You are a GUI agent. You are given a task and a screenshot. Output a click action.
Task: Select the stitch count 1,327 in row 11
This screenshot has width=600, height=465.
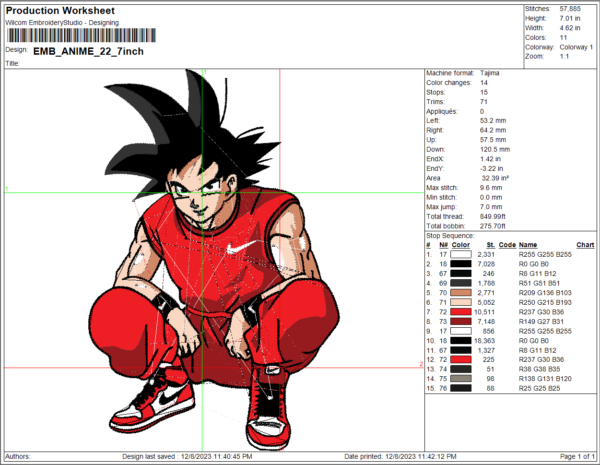486,350
